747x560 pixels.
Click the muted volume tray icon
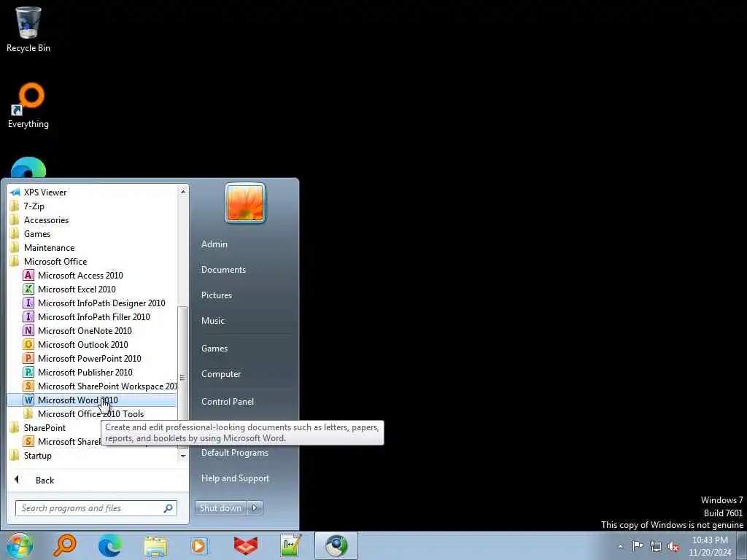click(673, 546)
